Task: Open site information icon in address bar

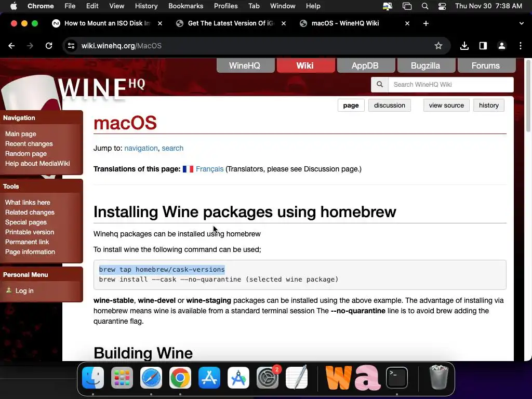Action: [71, 46]
